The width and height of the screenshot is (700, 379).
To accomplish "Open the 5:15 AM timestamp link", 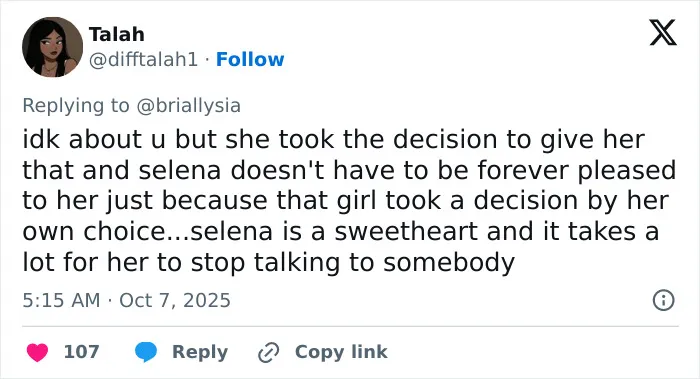I will tap(61, 300).
